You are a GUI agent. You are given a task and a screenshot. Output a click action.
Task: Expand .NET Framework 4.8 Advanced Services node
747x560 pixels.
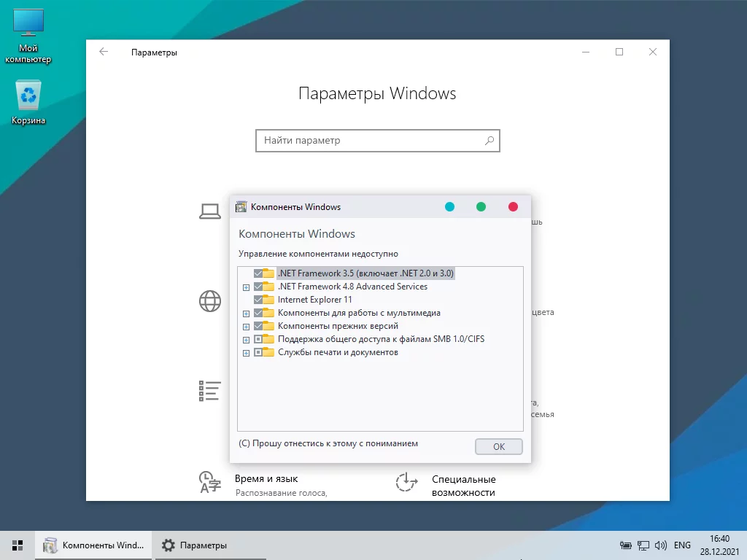tap(247, 287)
